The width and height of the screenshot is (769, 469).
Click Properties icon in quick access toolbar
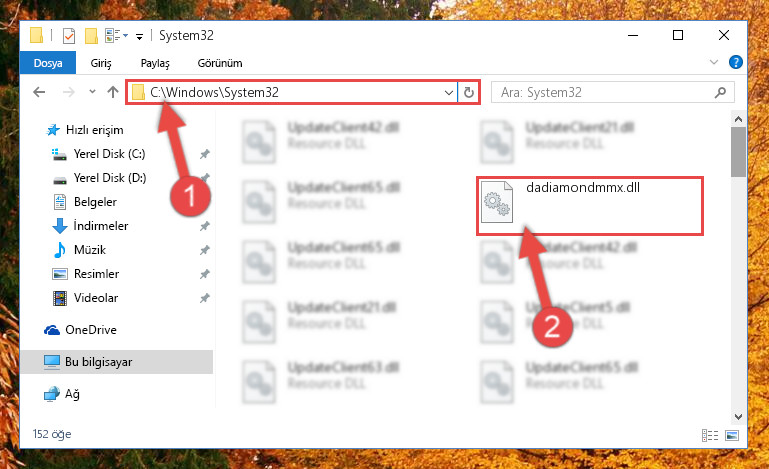[x=69, y=36]
